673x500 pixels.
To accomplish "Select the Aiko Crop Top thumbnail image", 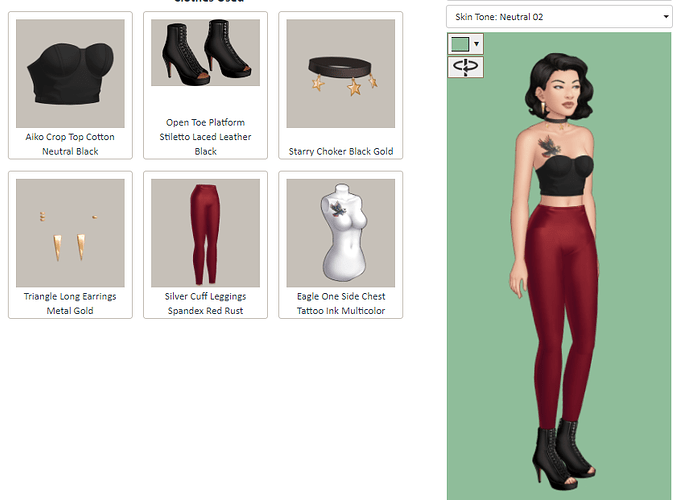I will click(70, 73).
